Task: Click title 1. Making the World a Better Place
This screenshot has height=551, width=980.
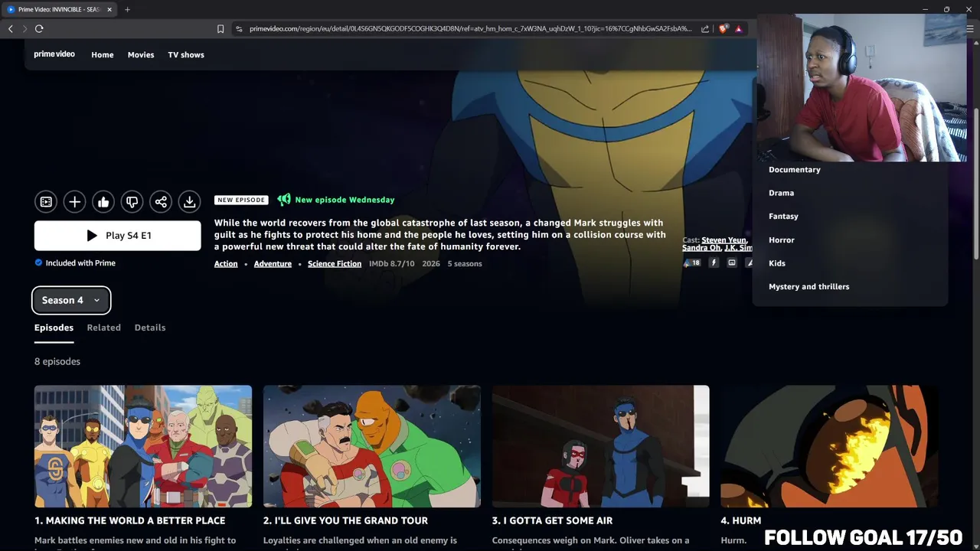Action: [129, 520]
